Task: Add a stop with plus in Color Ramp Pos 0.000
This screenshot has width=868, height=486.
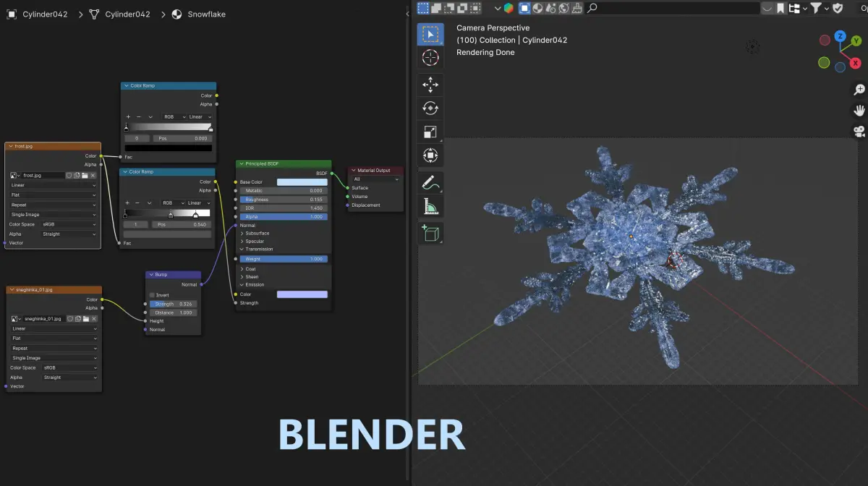Action: point(128,116)
